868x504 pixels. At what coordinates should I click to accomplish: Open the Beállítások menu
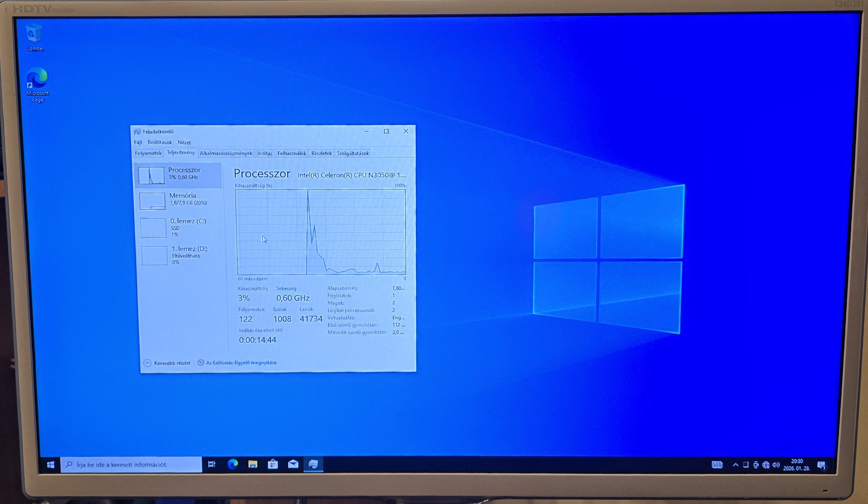[x=159, y=142]
